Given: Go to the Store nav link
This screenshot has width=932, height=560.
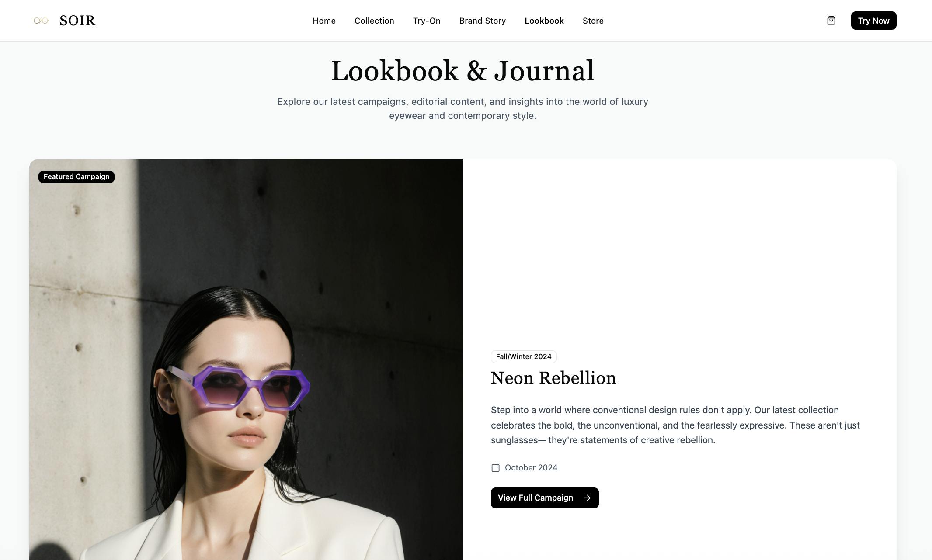Looking at the screenshot, I should pyautogui.click(x=593, y=21).
